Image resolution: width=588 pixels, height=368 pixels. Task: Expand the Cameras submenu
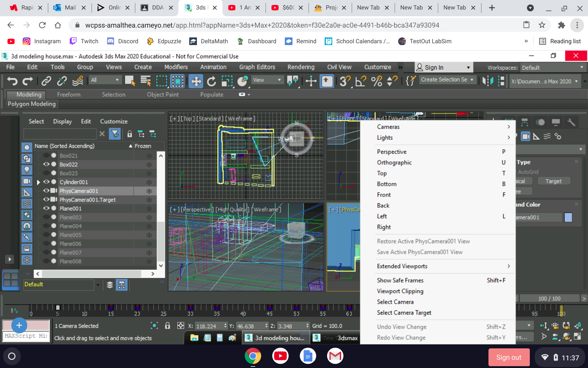[x=443, y=127]
